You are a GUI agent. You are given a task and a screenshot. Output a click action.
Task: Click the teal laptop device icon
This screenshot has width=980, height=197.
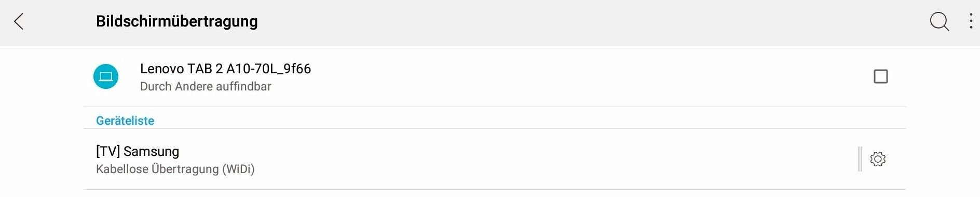(x=106, y=76)
